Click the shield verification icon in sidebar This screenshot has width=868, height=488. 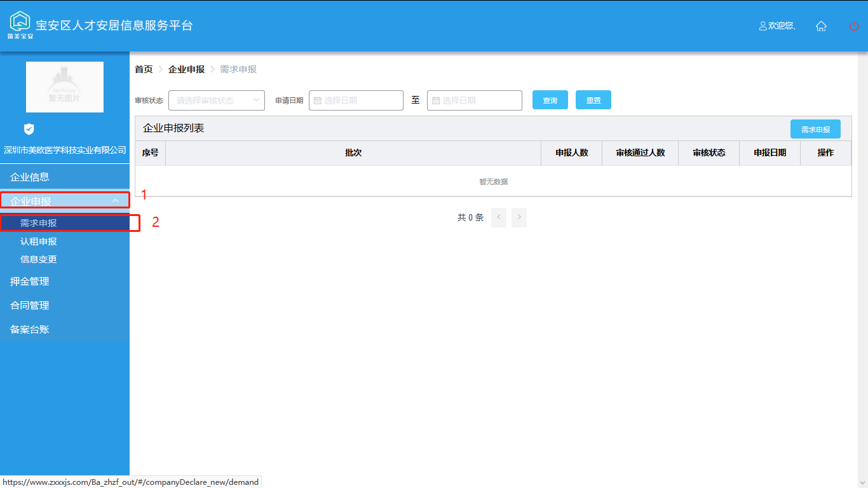(x=29, y=129)
